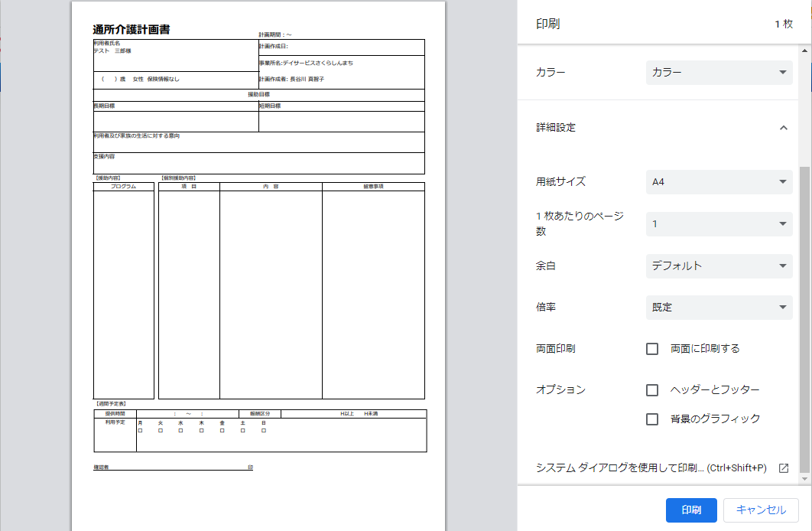Click the キャンセル button
This screenshot has width=812, height=531.
tap(761, 510)
